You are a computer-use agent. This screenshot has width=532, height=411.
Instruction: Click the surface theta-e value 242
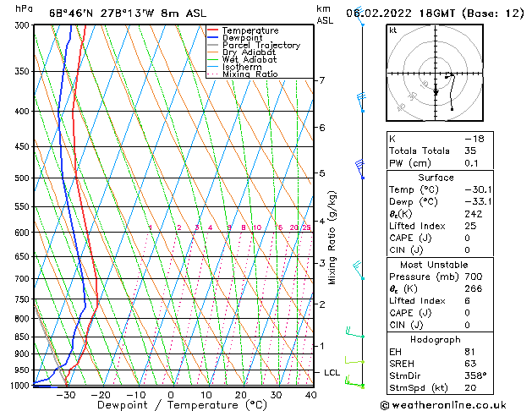[474, 214]
